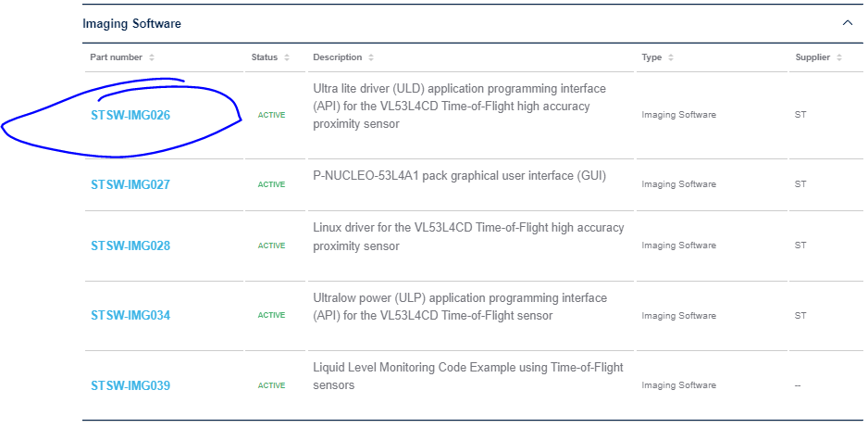
Task: Open the STSW-IMG026 part link
Action: tap(130, 115)
